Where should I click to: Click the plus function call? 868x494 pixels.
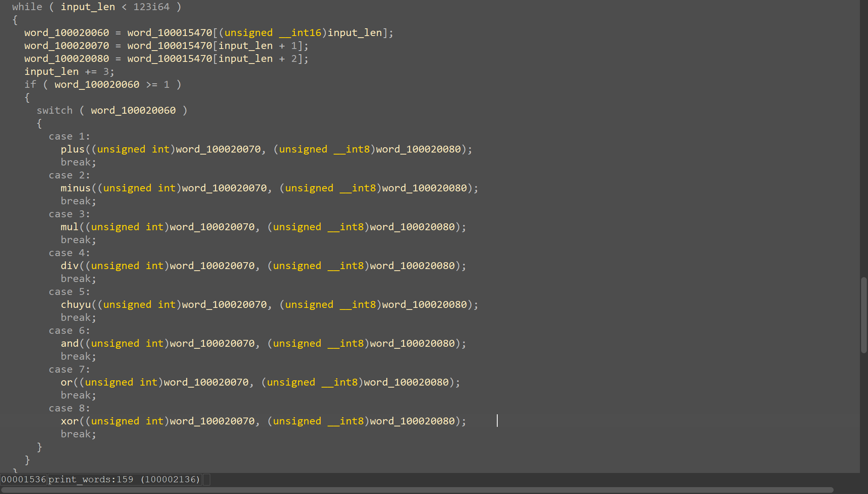72,149
